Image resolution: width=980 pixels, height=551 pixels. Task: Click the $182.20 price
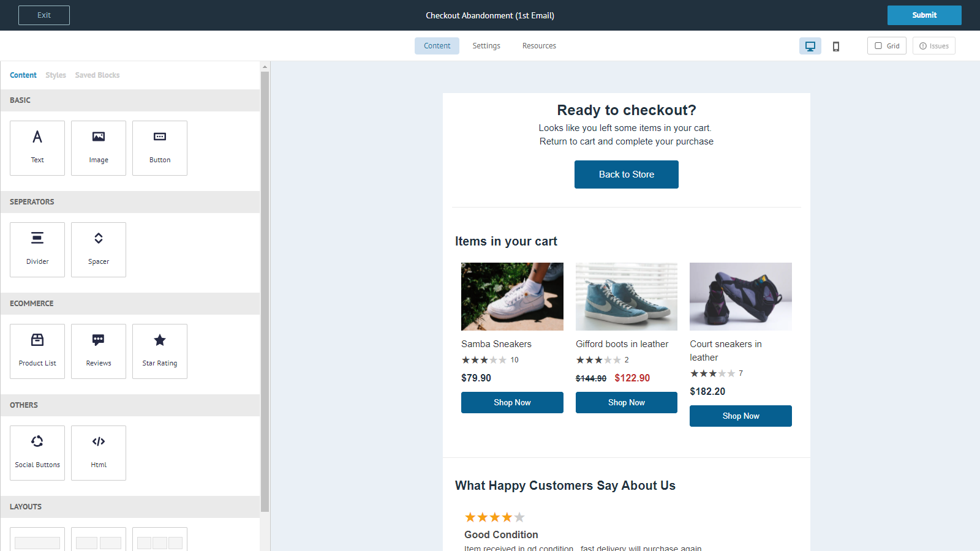(x=707, y=392)
